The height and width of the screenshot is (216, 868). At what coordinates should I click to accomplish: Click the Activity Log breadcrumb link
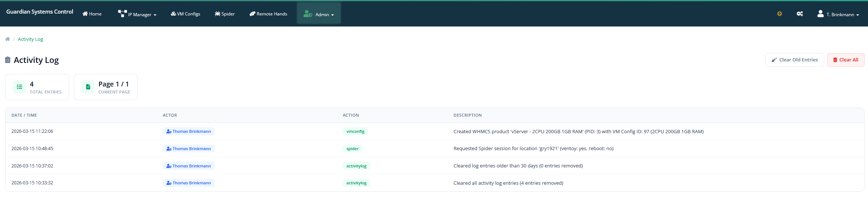pos(31,39)
